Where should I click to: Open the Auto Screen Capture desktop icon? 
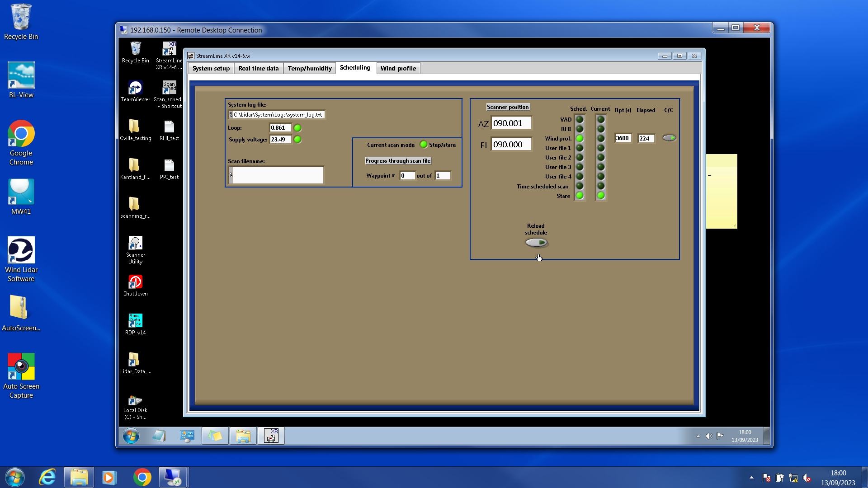(x=21, y=367)
